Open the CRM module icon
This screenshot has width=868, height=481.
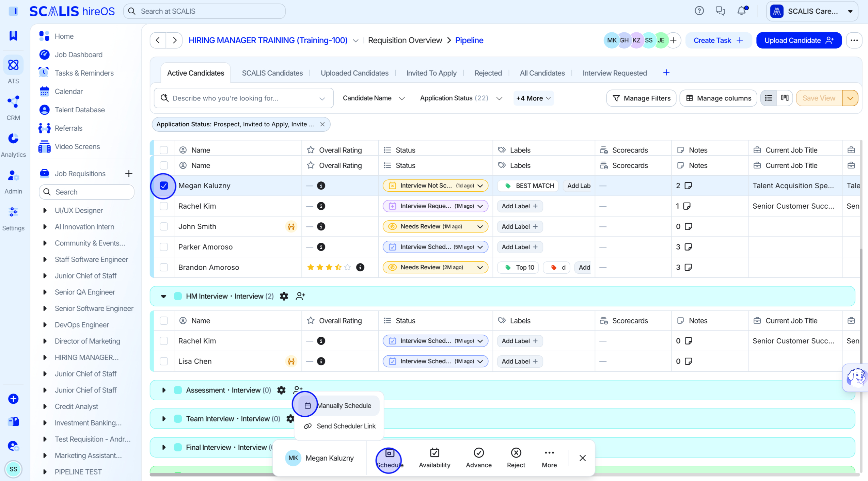(x=13, y=101)
